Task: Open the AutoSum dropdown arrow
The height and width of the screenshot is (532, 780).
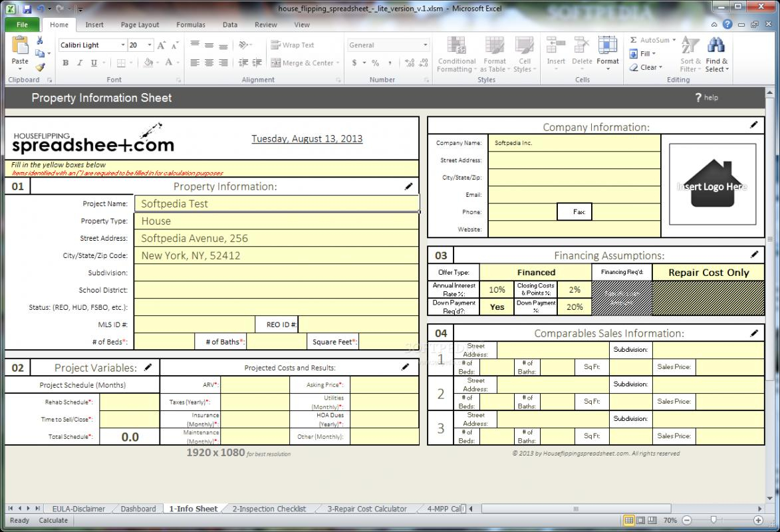Action: 674,41
